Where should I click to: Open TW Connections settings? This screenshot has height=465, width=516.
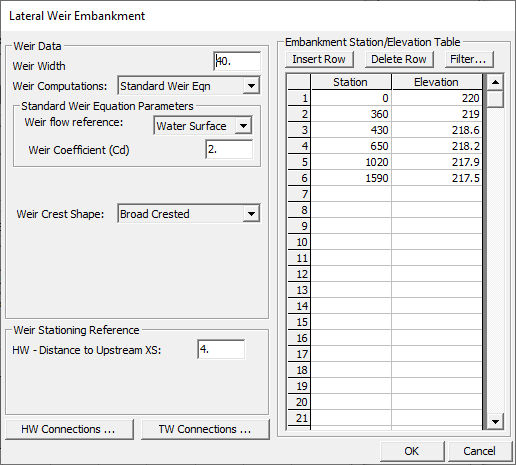coord(205,429)
